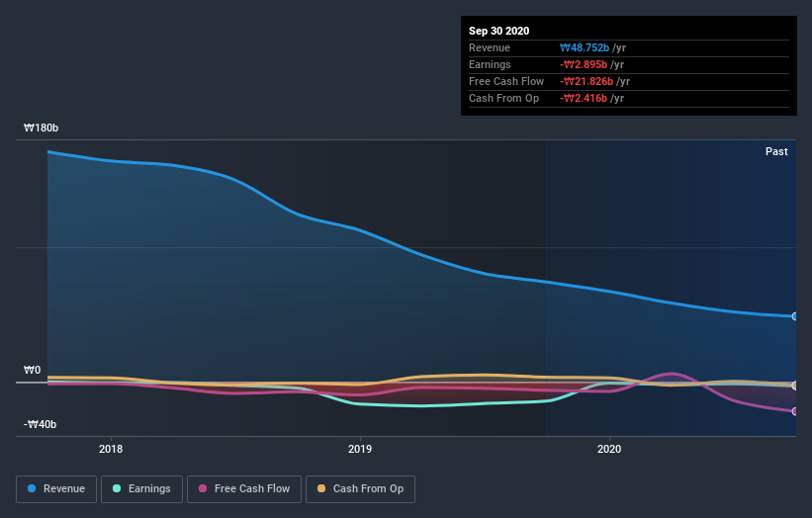Toggle the Earnings legend button
The width and height of the screenshot is (812, 518).
pos(141,489)
